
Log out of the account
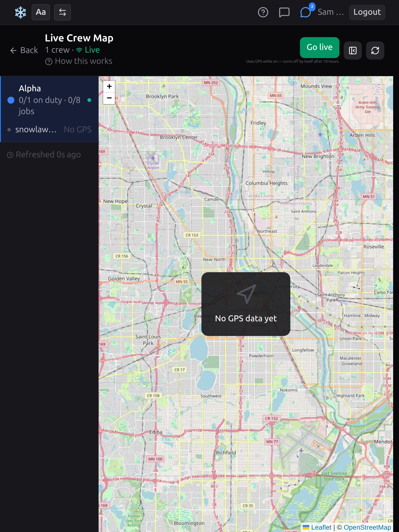[367, 12]
